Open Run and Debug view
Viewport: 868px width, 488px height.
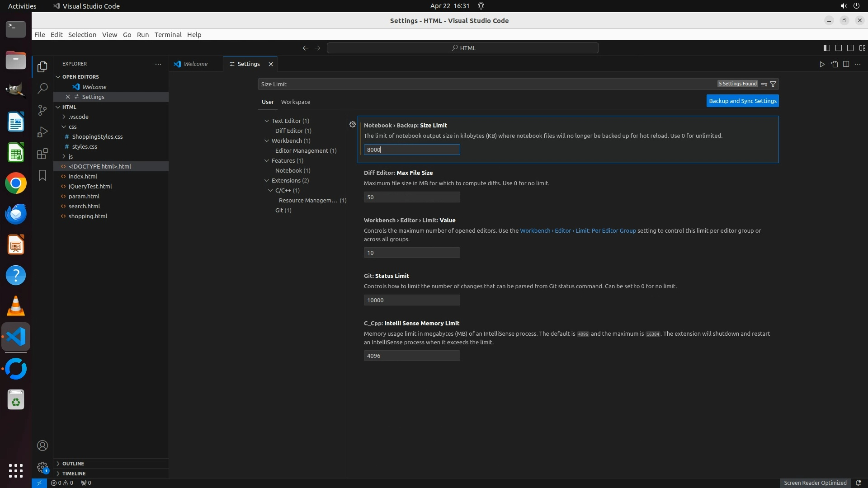pos(42,131)
